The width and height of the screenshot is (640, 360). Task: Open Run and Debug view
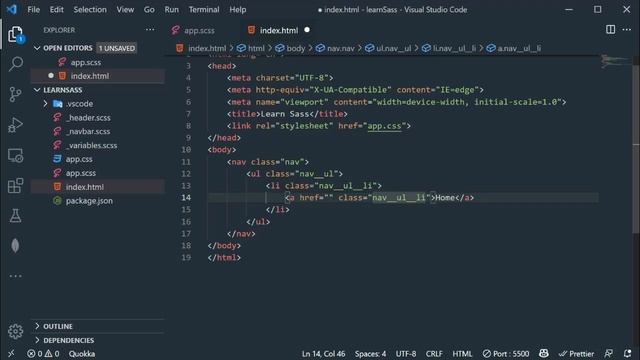tap(16, 125)
